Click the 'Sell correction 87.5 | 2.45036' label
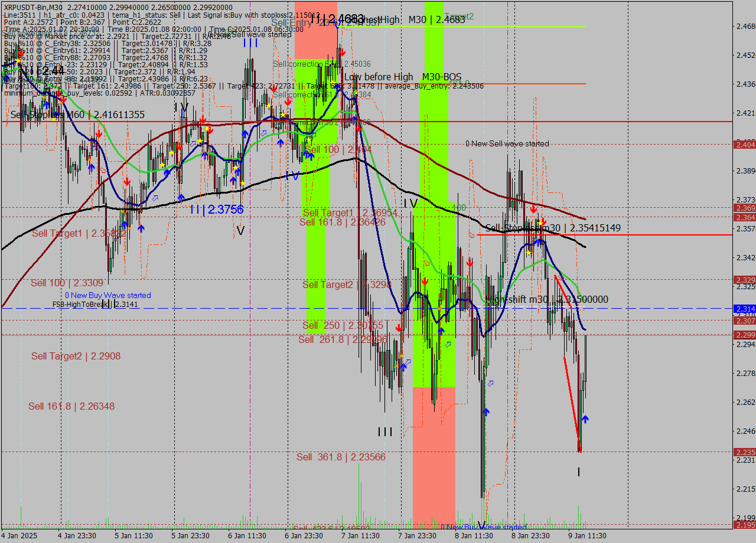Viewport: 756px width, 543px height. point(322,64)
